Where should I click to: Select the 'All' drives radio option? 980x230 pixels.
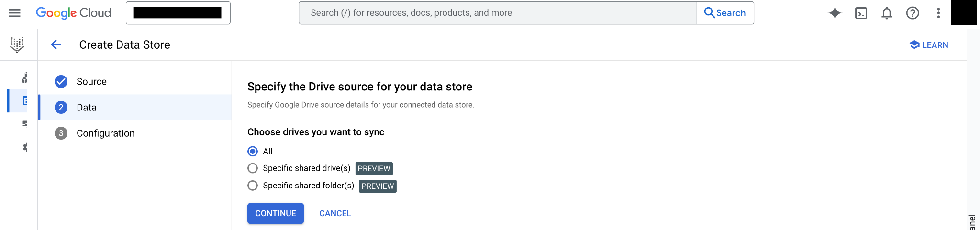point(253,151)
